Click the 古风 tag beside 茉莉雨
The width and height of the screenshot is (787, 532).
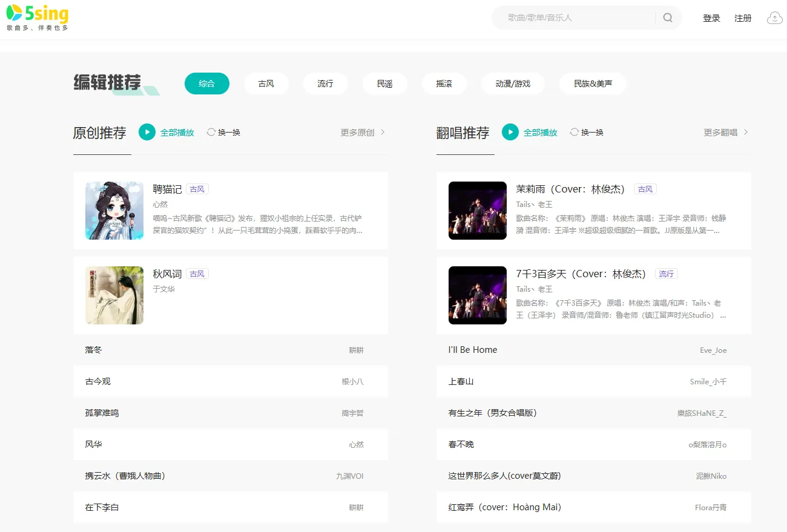click(645, 189)
